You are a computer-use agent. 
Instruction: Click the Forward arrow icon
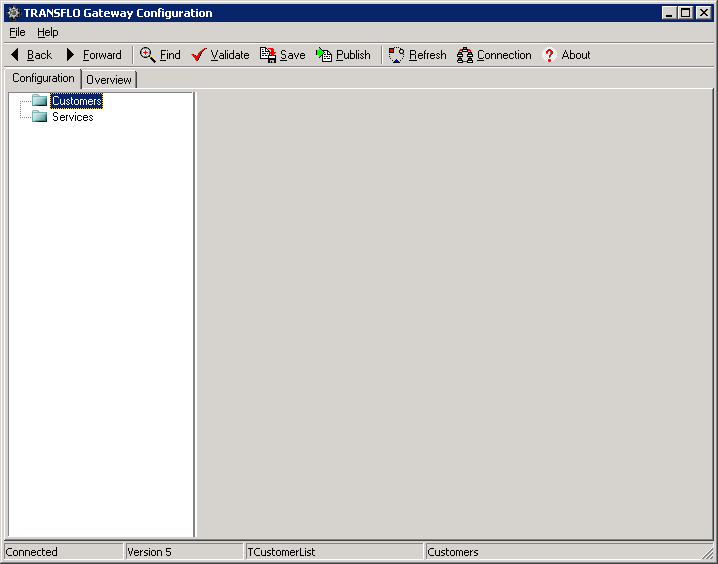pos(71,55)
